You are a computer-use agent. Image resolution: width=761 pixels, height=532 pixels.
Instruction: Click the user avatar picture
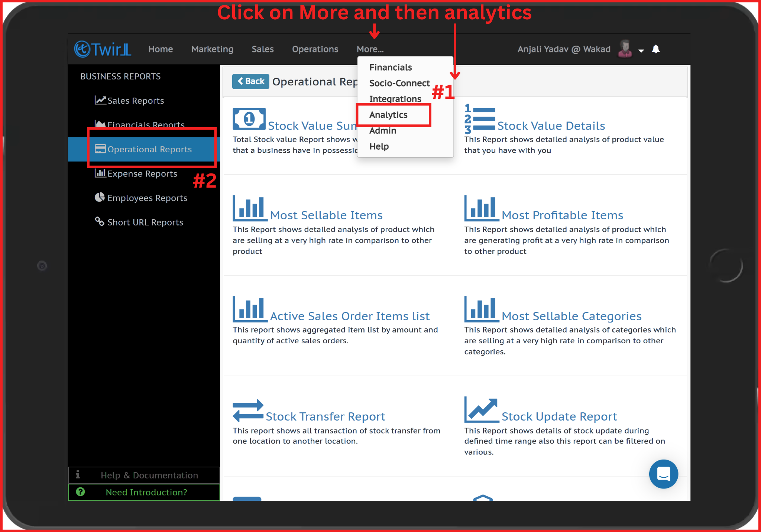point(625,49)
